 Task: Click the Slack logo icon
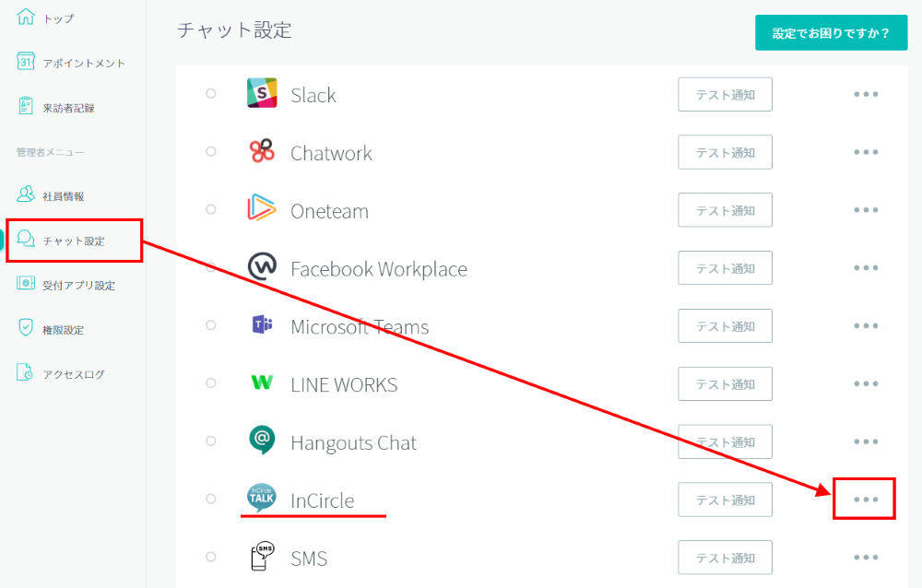[262, 94]
